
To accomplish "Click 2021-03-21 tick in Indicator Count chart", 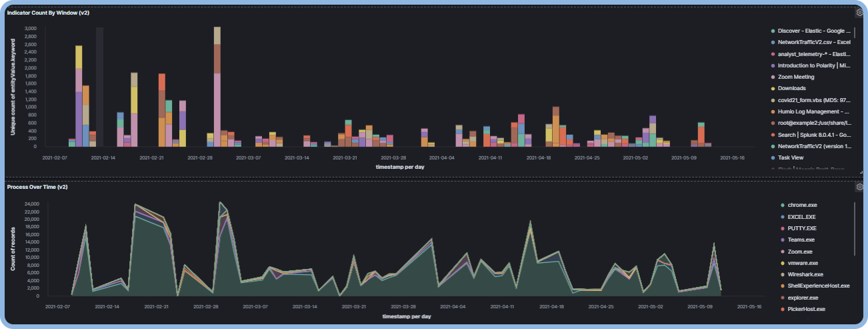I will coord(345,158).
